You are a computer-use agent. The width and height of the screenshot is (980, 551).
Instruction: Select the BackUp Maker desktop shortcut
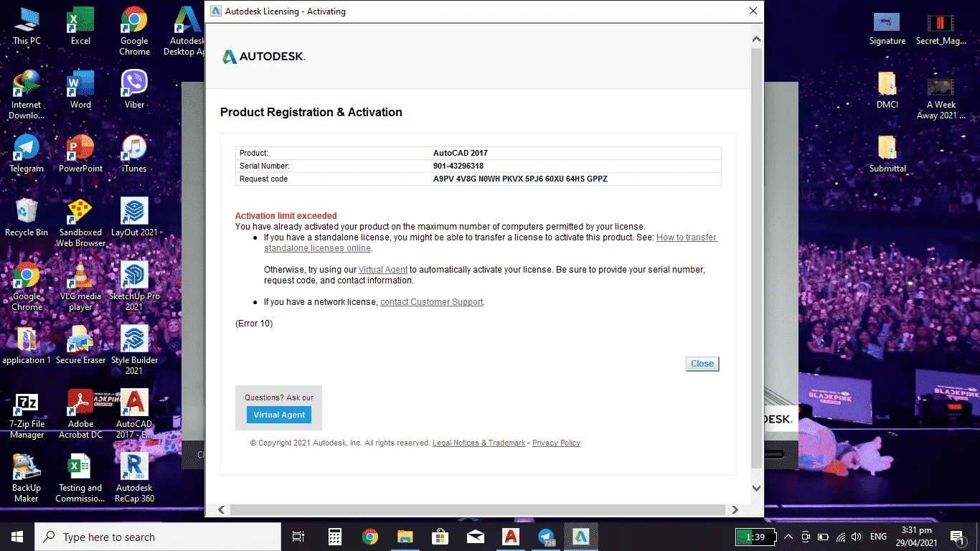27,478
